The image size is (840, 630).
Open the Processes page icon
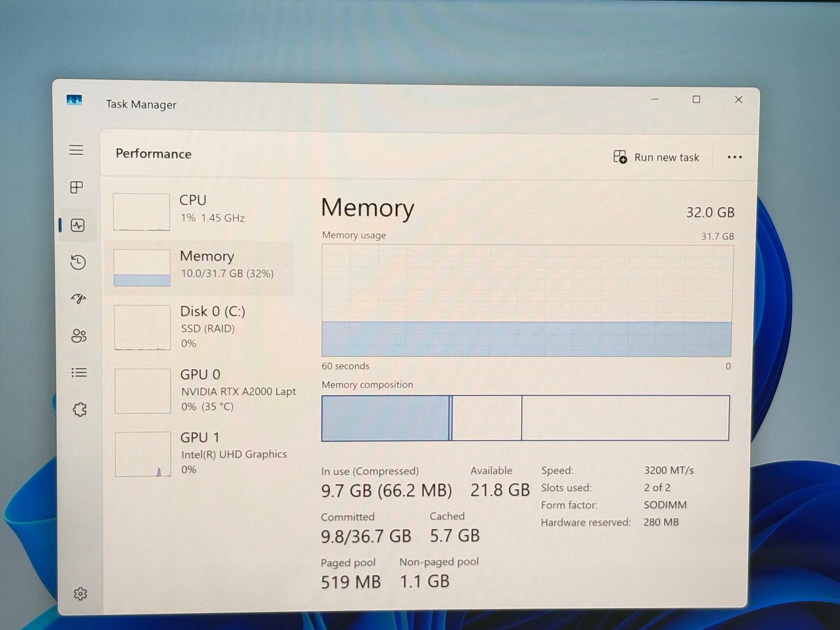(x=77, y=187)
